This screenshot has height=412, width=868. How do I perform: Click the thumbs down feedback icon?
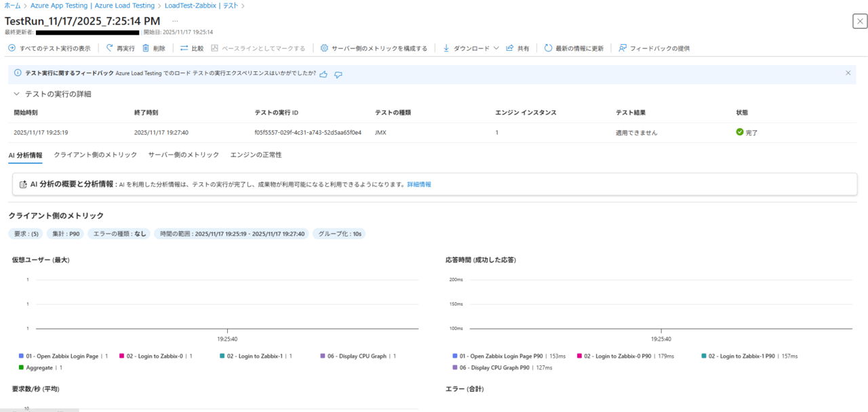[338, 74]
